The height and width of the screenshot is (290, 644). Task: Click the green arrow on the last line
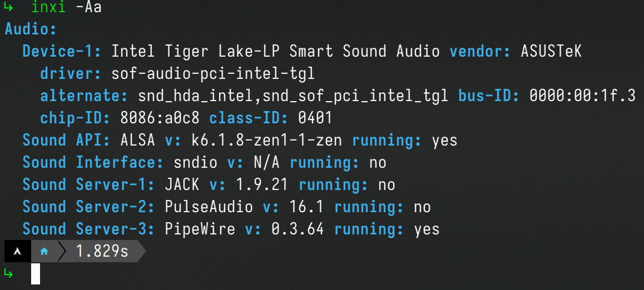pos(8,272)
